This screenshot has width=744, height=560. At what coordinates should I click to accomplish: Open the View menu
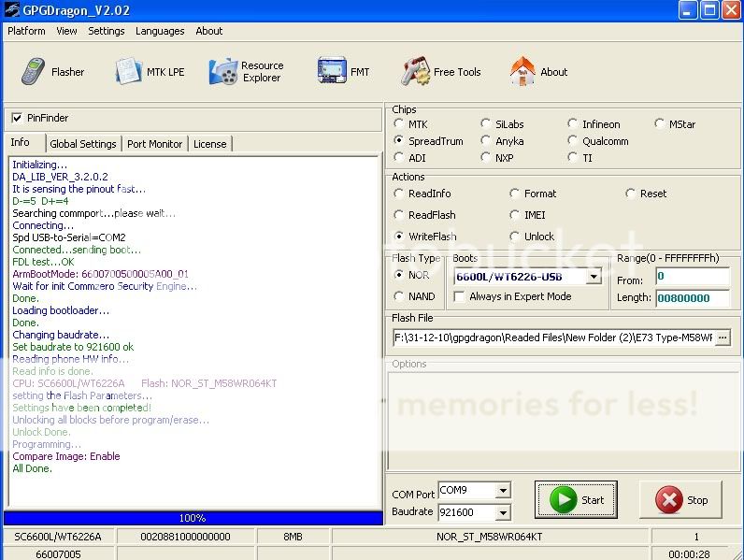tap(66, 31)
